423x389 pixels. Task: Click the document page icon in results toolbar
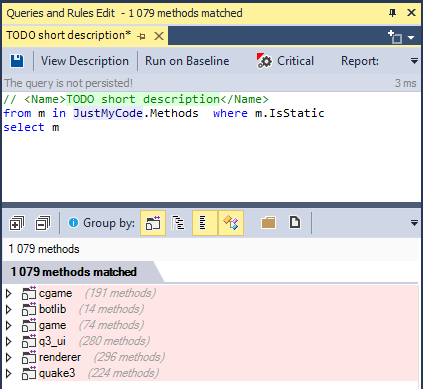coord(295,222)
